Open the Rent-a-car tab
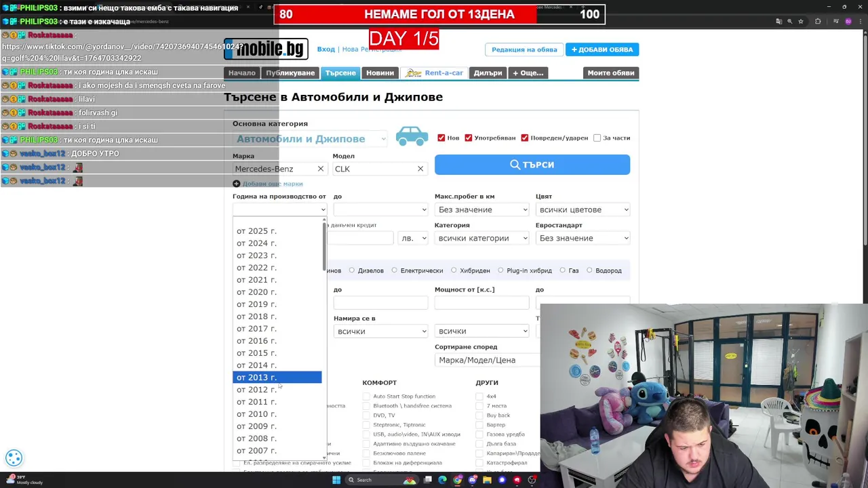The width and height of the screenshot is (868, 488). pyautogui.click(x=434, y=73)
